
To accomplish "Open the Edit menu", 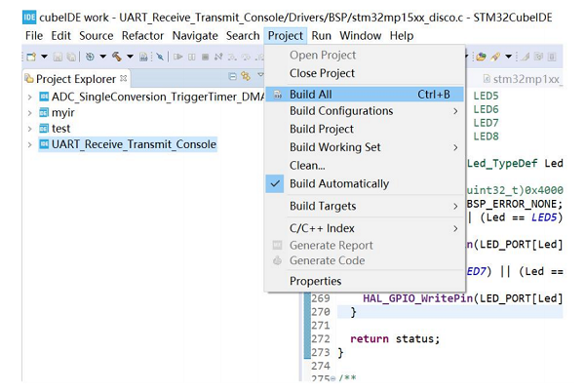I will coord(60,36).
